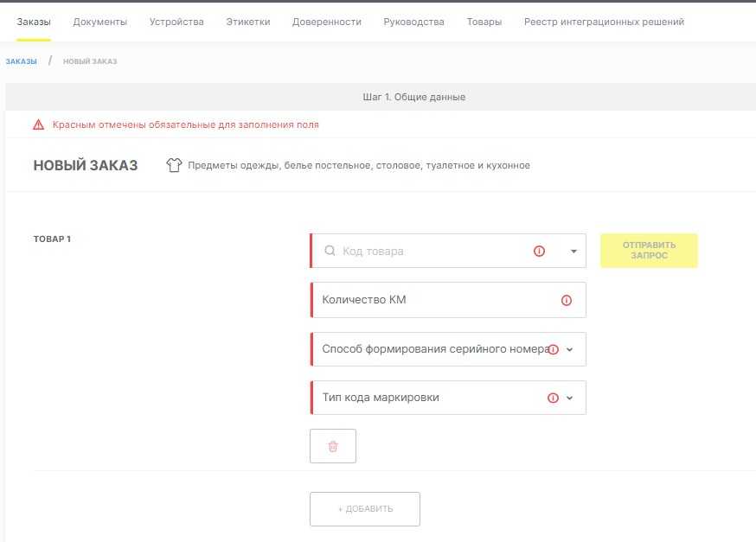This screenshot has width=756, height=542.
Task: Click info icon in Количество КМ field
Action: pos(567,301)
